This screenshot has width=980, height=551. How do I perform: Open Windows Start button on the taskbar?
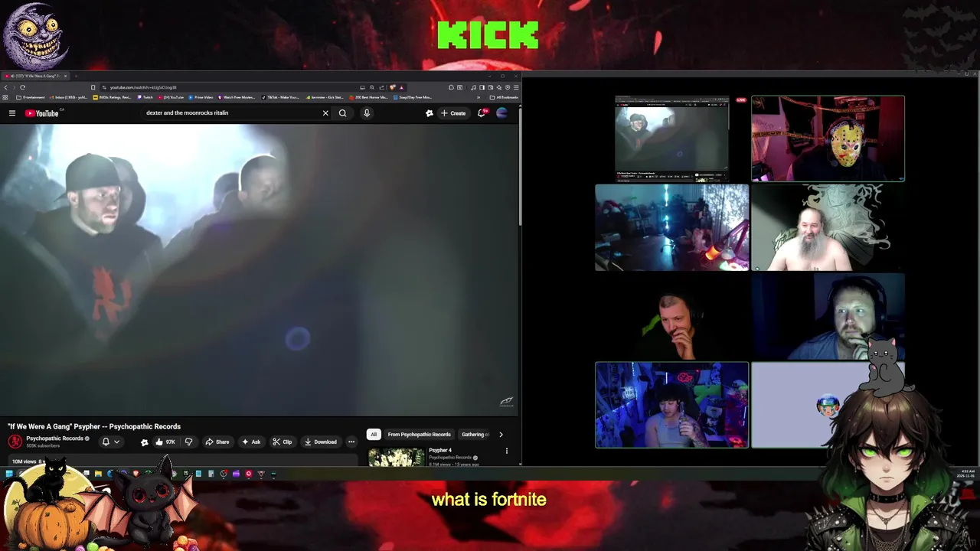coord(8,474)
